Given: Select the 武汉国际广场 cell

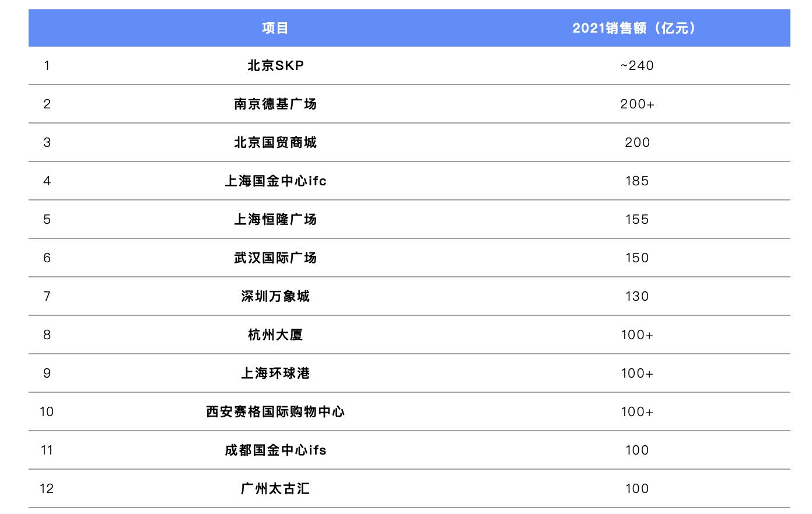Looking at the screenshot, I should pos(275,258).
